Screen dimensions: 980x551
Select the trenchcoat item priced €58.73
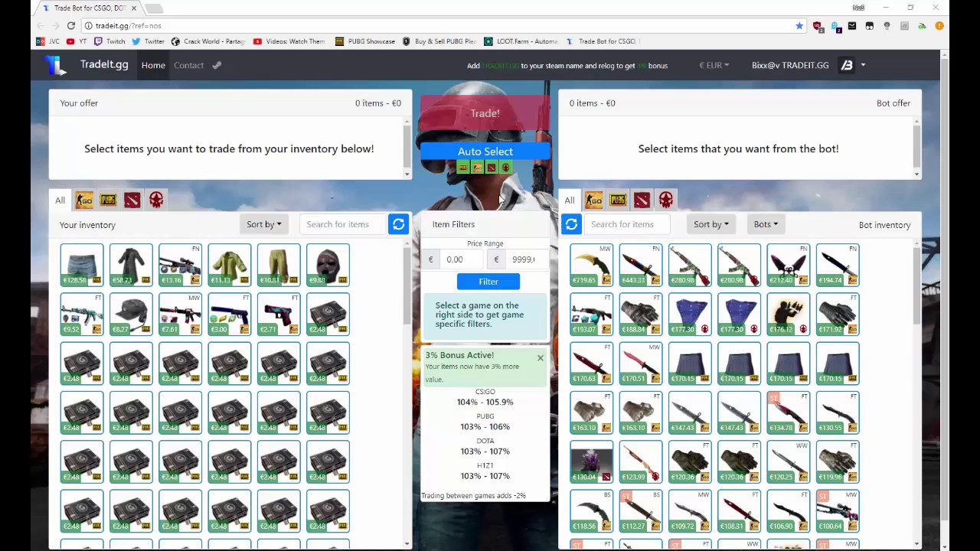click(x=131, y=265)
